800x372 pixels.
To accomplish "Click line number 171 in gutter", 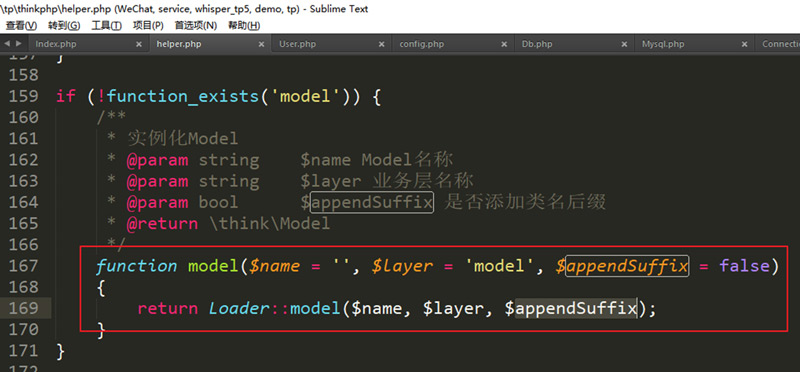I will click(24, 351).
